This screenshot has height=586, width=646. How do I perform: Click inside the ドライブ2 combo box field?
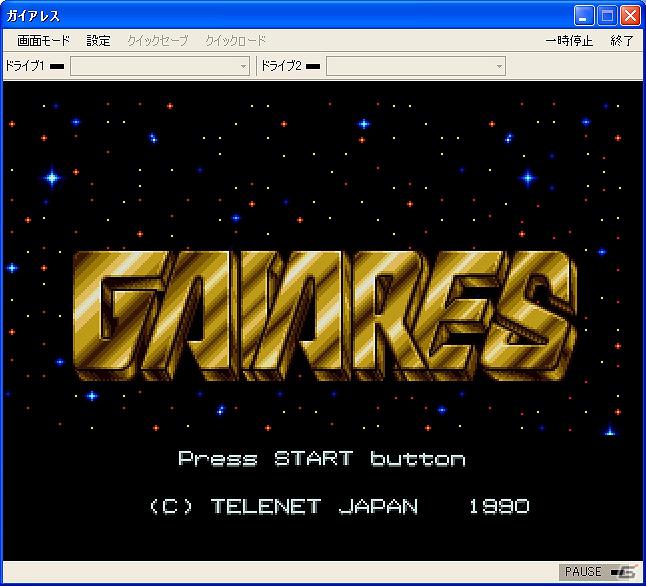(416, 66)
